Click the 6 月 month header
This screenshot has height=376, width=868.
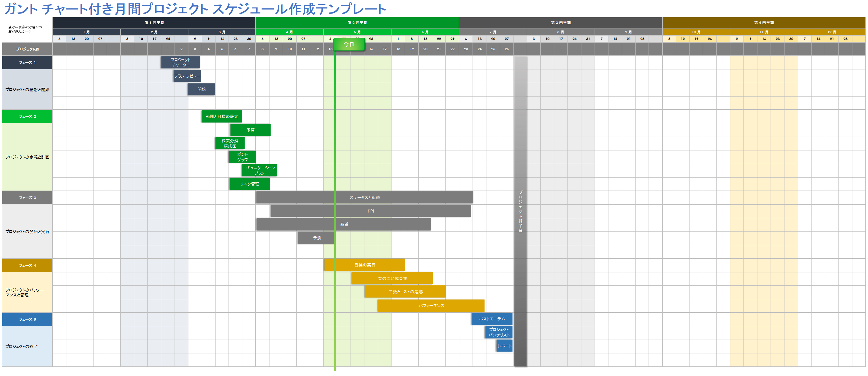425,32
